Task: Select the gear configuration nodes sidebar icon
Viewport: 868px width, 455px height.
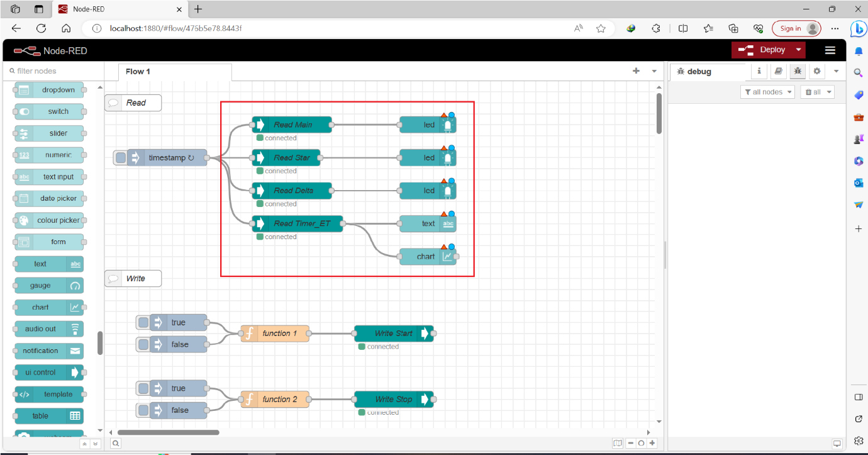Action: pyautogui.click(x=816, y=71)
